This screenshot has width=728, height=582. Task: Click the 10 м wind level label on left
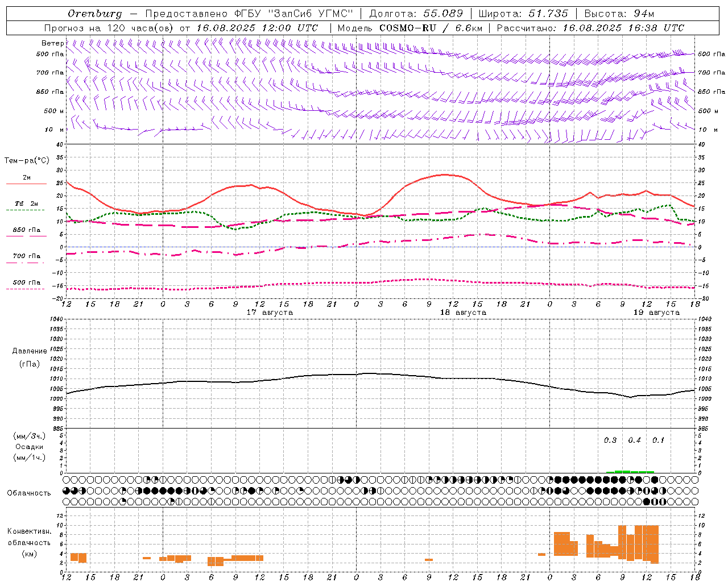click(55, 130)
